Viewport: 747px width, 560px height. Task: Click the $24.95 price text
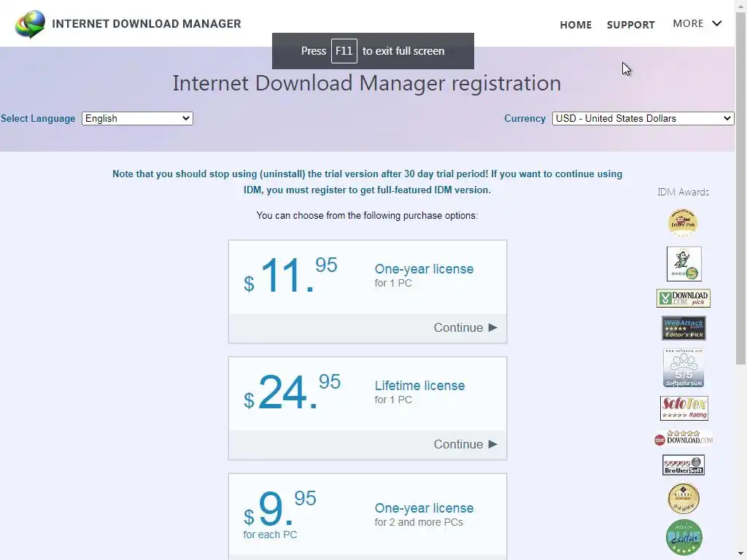tap(292, 392)
